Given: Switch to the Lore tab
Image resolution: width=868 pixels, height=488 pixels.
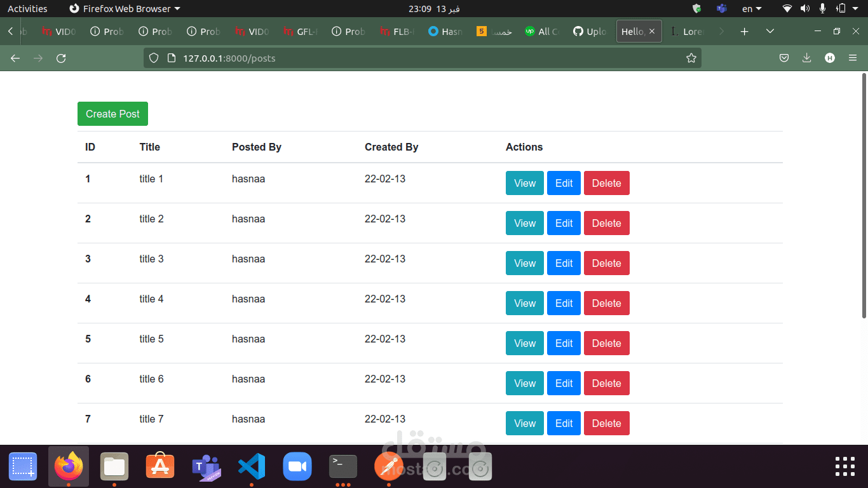Looking at the screenshot, I should coord(687,31).
